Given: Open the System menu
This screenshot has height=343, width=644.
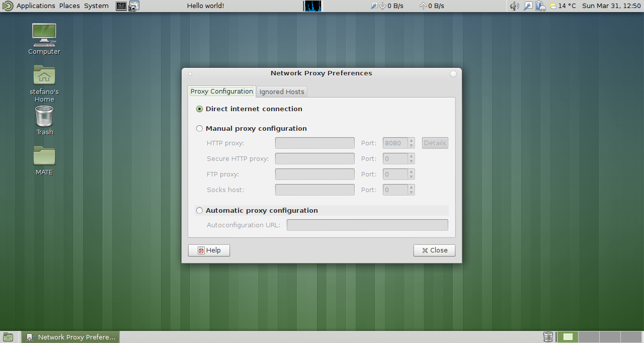Looking at the screenshot, I should [96, 6].
